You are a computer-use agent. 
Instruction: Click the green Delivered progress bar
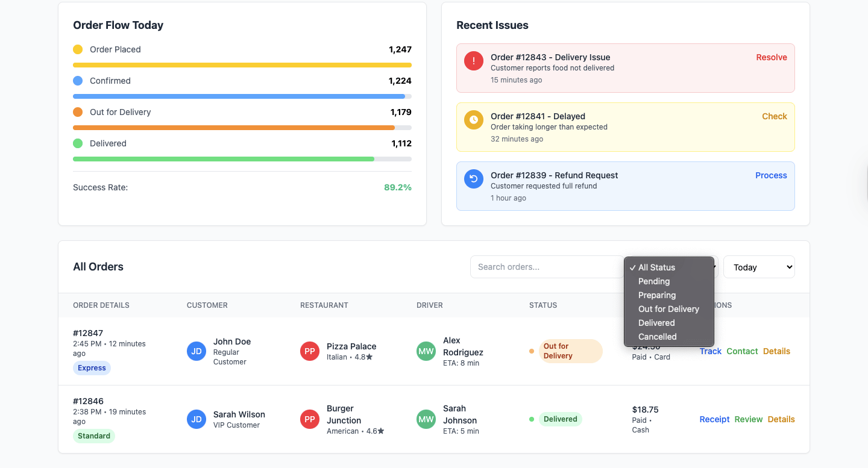point(224,159)
